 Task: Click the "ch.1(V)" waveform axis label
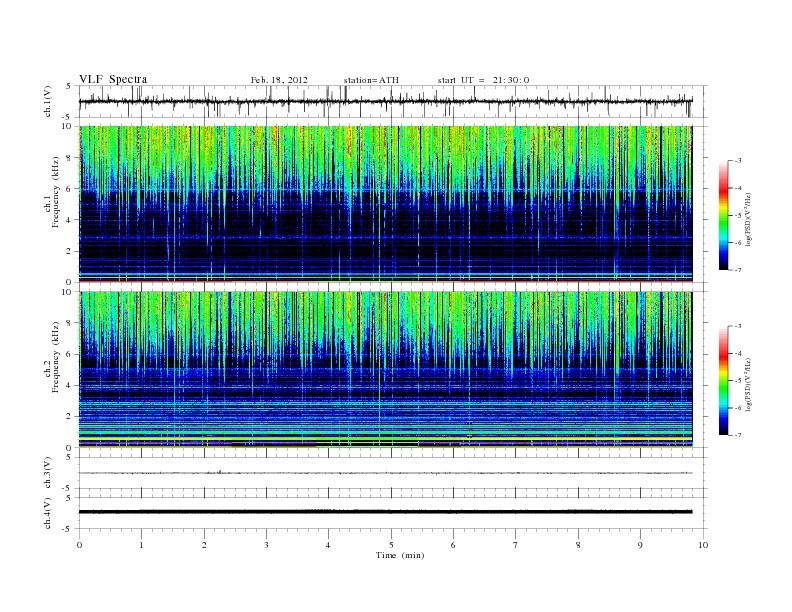coord(48,101)
